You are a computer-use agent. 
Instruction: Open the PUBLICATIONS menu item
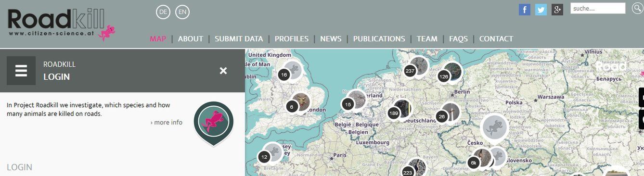point(379,39)
